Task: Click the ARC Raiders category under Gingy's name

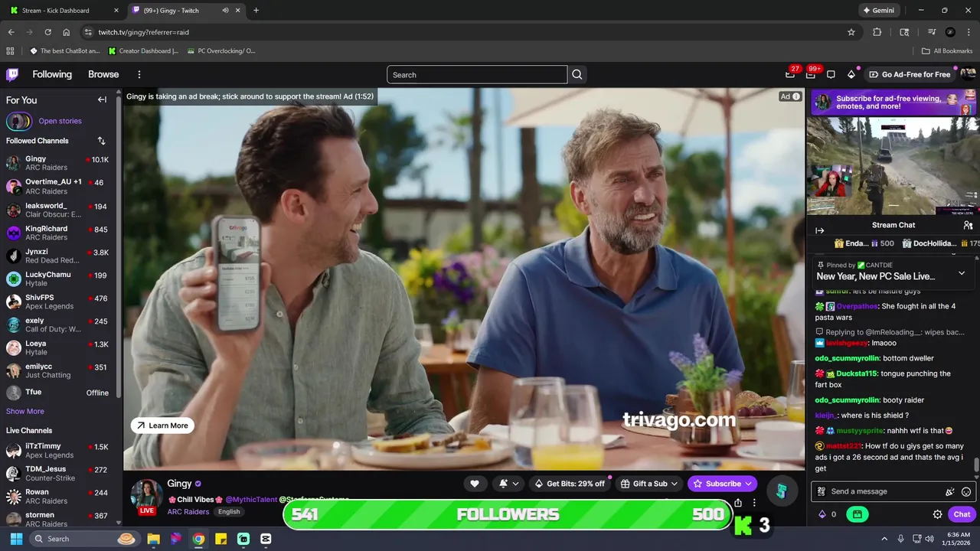Action: click(188, 512)
